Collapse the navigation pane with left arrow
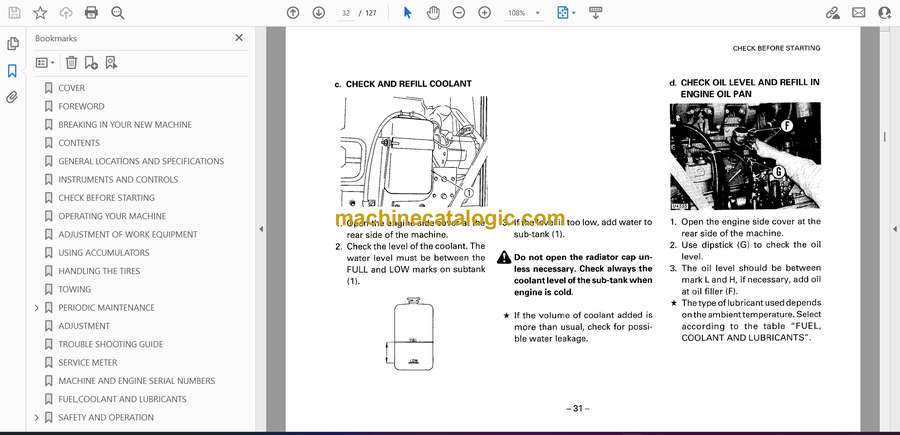 pyautogui.click(x=261, y=229)
